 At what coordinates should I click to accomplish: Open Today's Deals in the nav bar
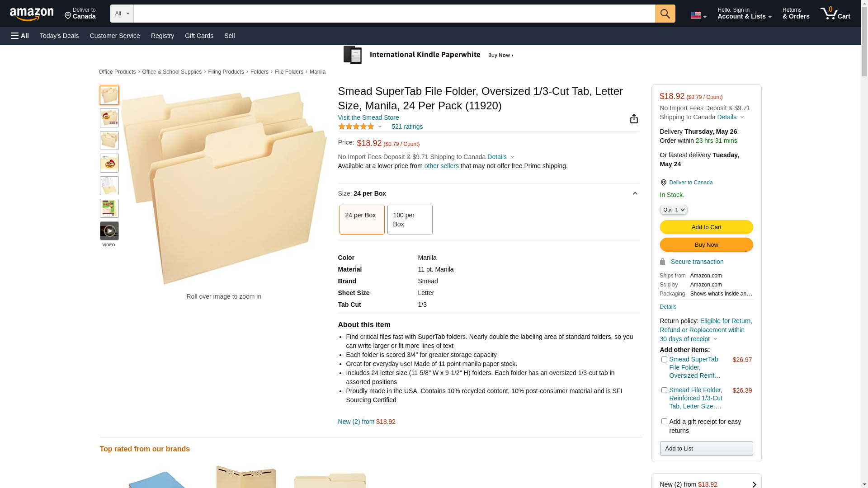(59, 36)
